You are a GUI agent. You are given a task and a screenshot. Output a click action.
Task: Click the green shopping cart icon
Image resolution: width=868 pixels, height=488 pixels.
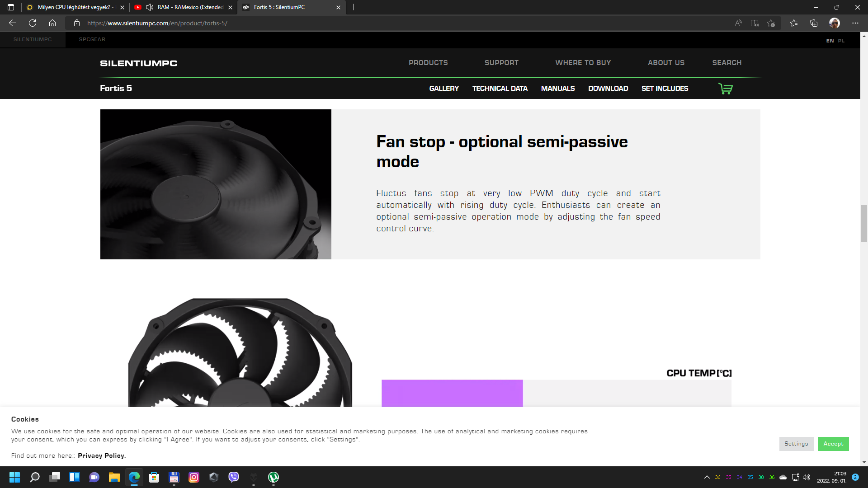pyautogui.click(x=725, y=89)
